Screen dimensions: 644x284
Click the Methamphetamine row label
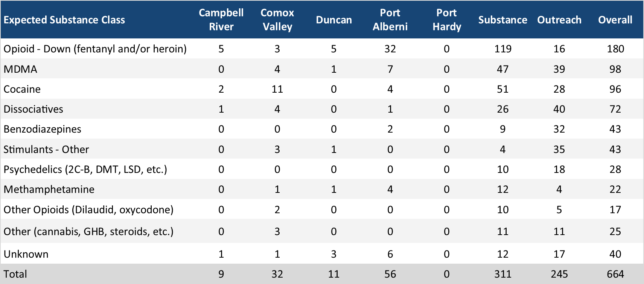[x=49, y=189]
